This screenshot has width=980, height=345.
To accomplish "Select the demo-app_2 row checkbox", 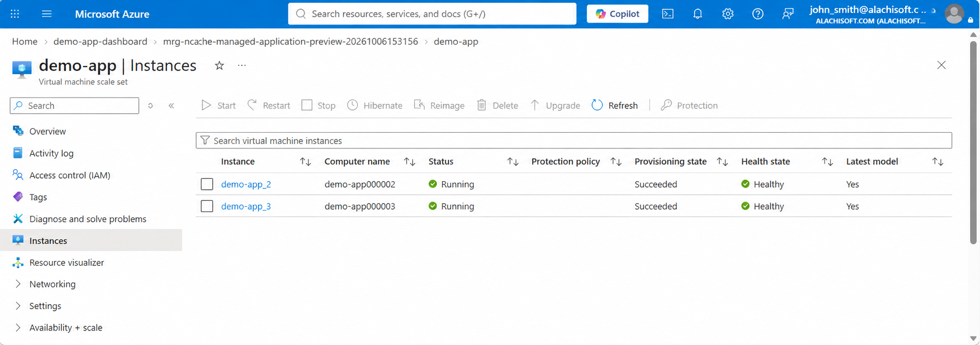I will 207,184.
